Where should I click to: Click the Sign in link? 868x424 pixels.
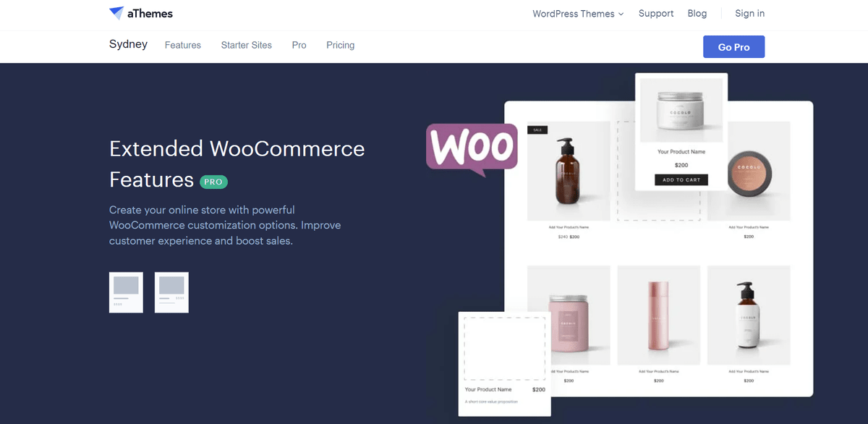750,14
